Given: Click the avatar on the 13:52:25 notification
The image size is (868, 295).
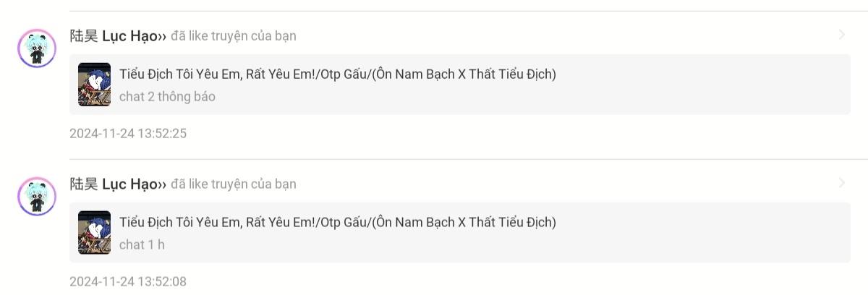Looking at the screenshot, I should tap(36, 48).
